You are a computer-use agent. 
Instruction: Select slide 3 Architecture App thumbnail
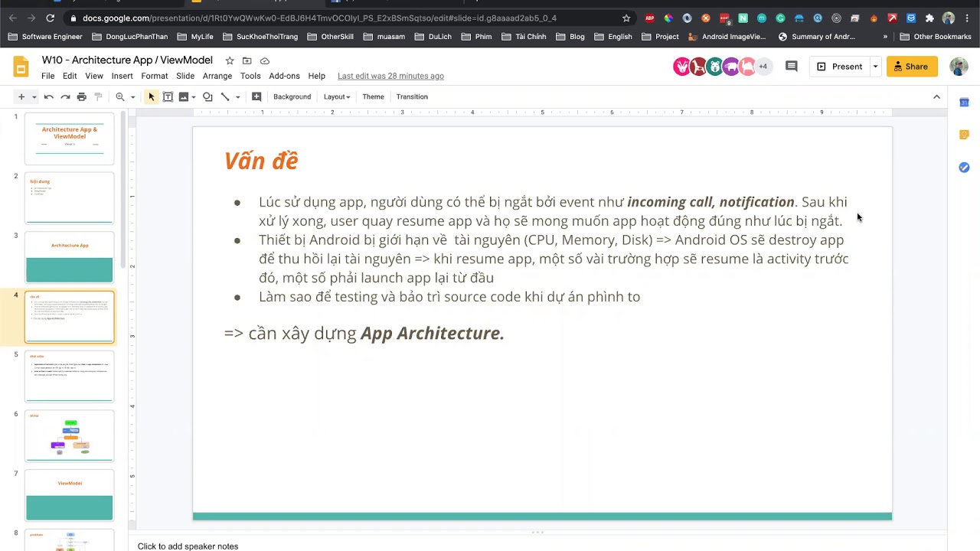coord(70,257)
